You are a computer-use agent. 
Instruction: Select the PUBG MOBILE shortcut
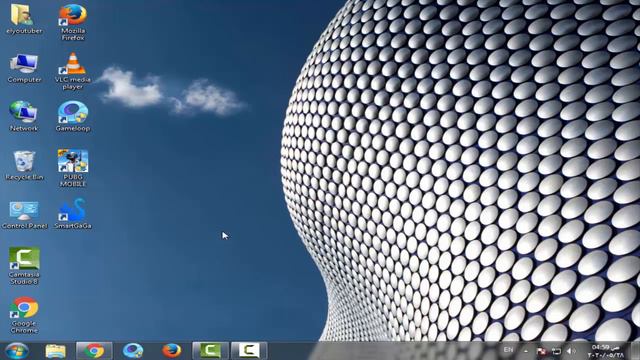pos(73,168)
